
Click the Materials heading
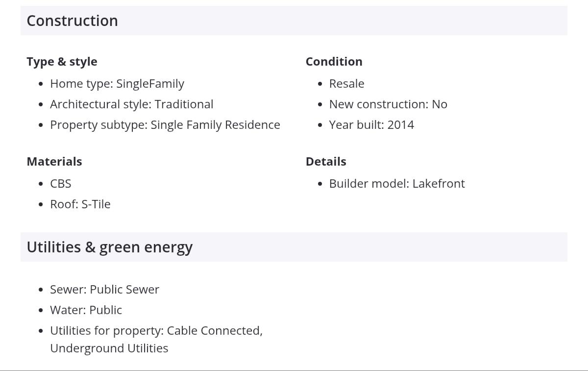[x=54, y=161]
